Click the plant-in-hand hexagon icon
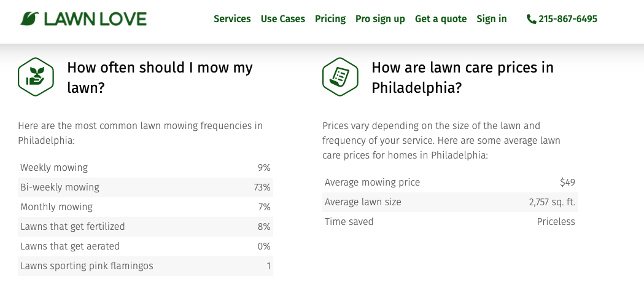The width and height of the screenshot is (644, 295). click(x=36, y=77)
